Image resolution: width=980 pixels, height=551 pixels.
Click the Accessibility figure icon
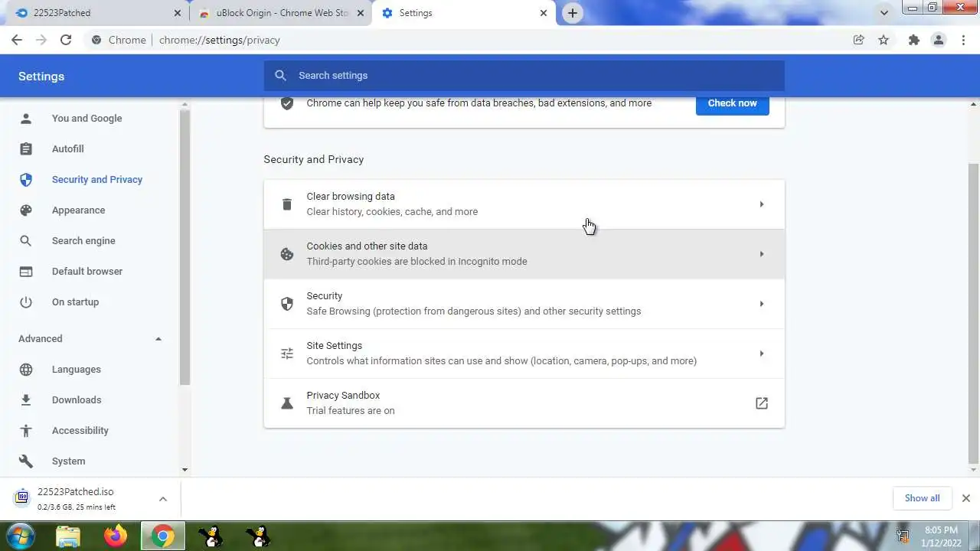click(26, 431)
